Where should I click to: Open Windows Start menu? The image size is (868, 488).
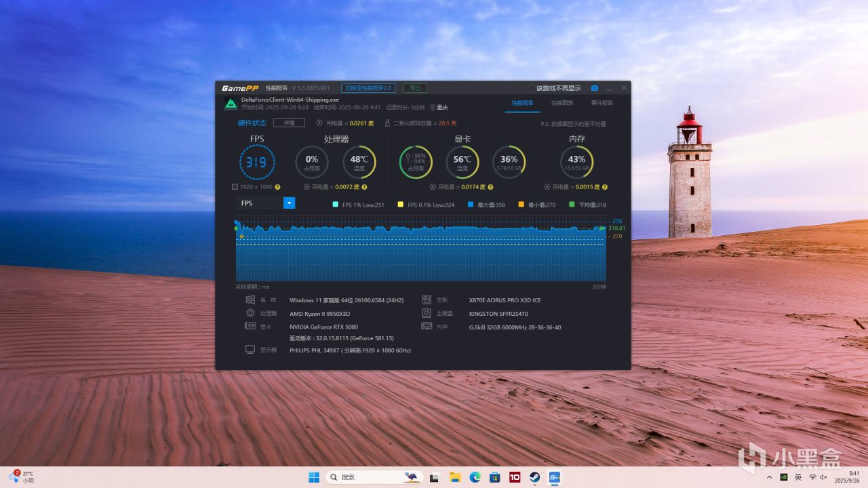click(314, 477)
